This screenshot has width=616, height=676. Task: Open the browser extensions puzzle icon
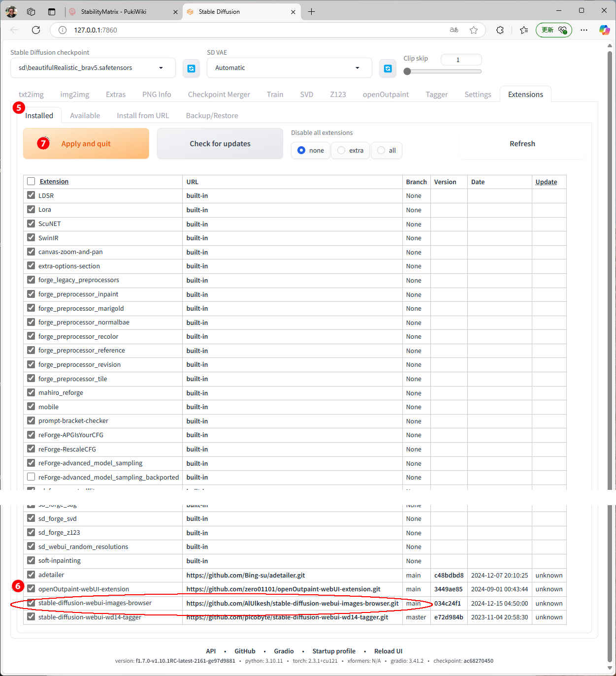tap(500, 30)
